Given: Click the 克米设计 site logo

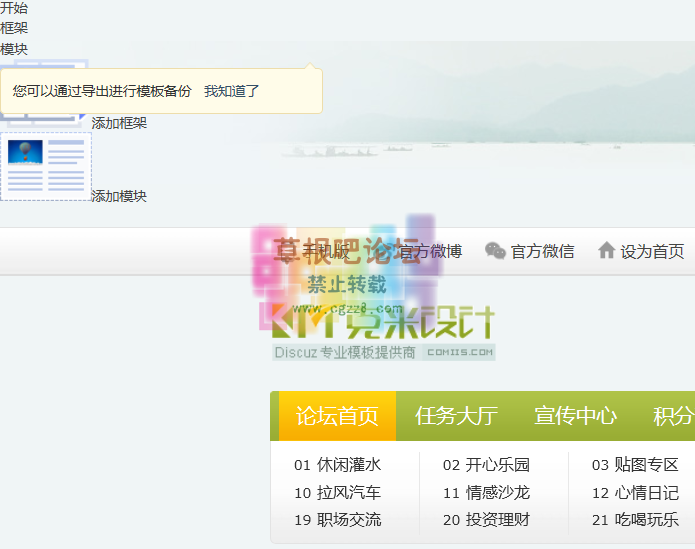Looking at the screenshot, I should click(x=385, y=320).
